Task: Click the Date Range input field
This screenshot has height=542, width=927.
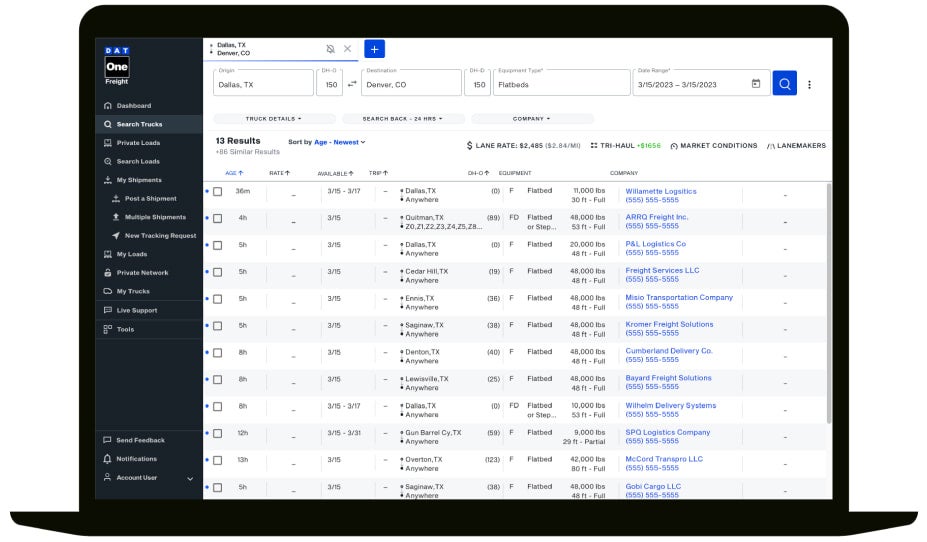Action: pos(701,83)
